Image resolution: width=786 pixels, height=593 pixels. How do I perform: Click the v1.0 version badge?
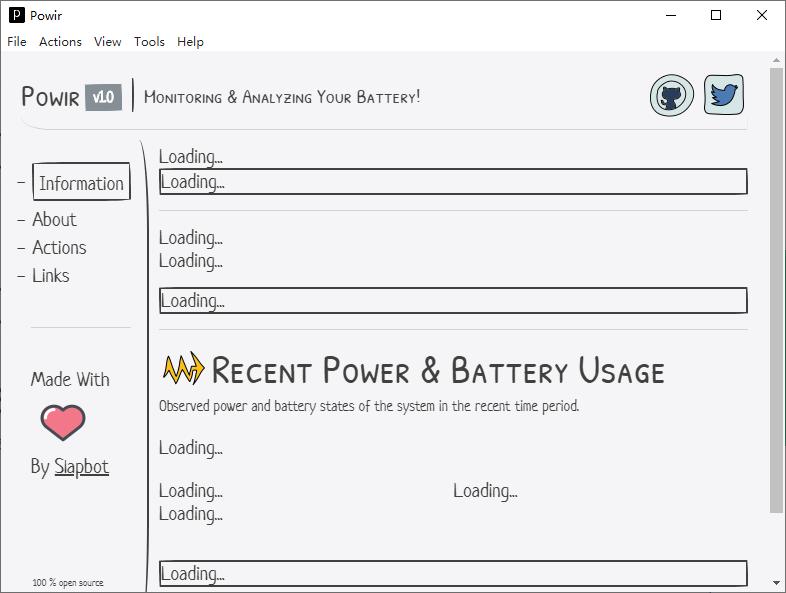click(x=103, y=97)
